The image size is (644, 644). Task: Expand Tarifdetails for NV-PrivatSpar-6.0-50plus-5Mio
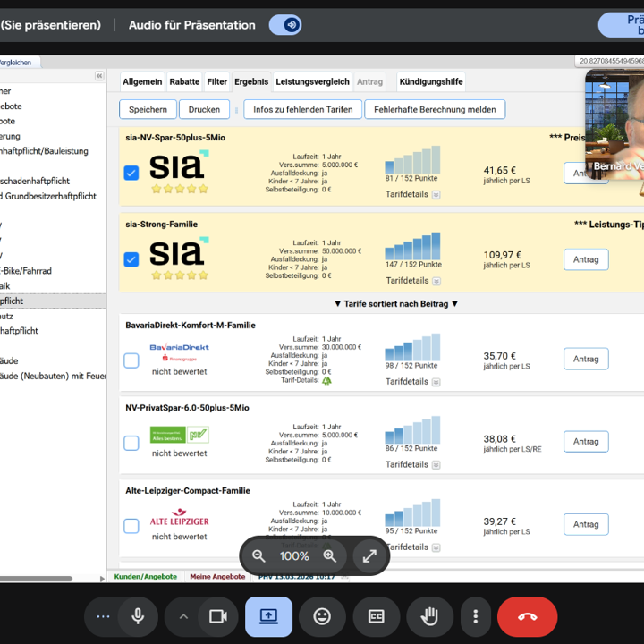[x=436, y=465]
